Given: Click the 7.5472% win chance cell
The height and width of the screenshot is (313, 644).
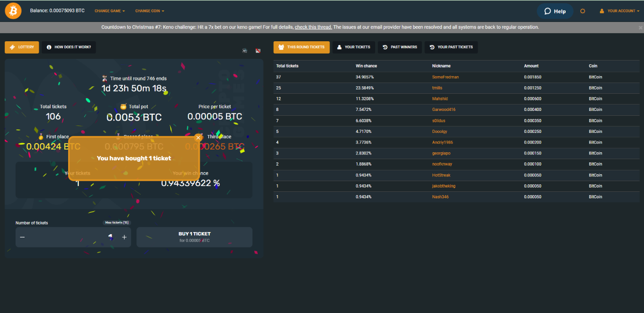Looking at the screenshot, I should 364,110.
